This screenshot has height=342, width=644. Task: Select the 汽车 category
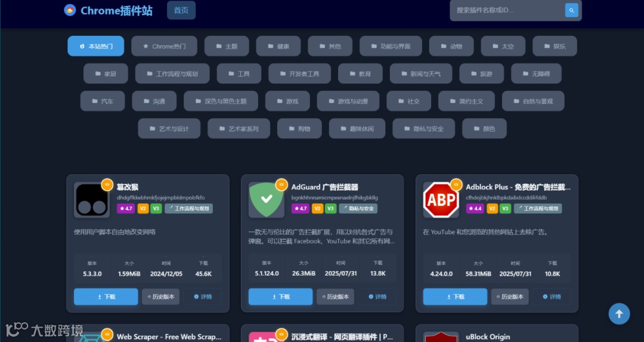103,101
